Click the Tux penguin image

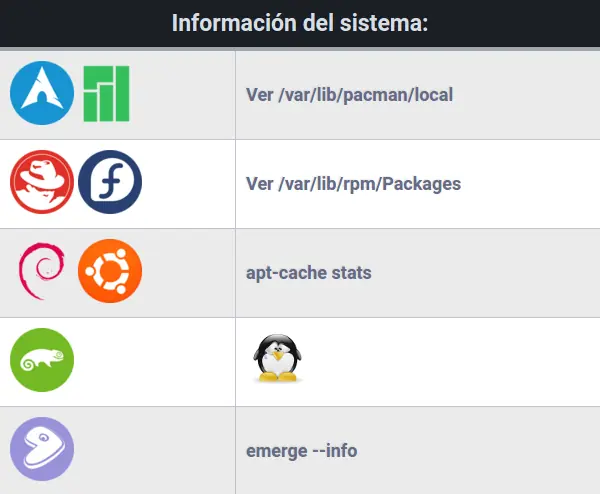(277, 358)
